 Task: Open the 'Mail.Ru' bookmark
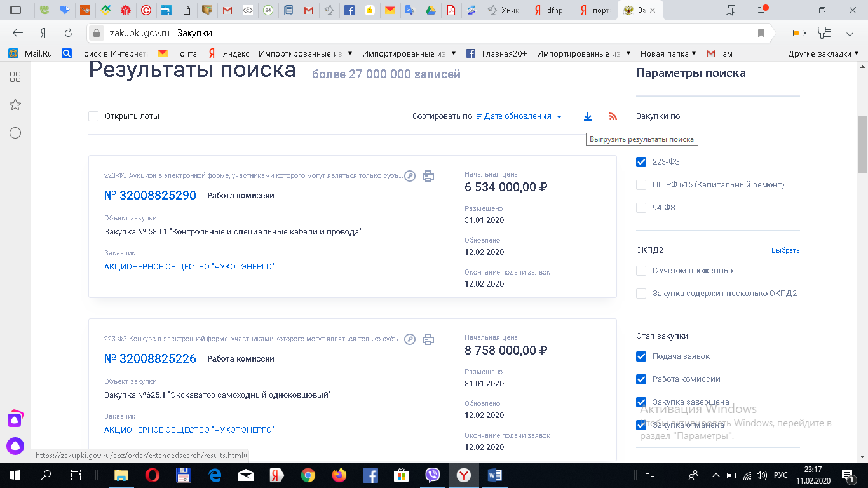(31, 54)
